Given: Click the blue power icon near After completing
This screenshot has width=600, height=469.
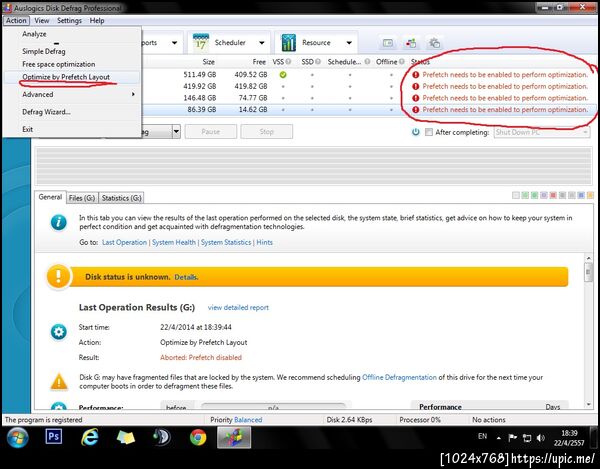Looking at the screenshot, I should coord(416,132).
